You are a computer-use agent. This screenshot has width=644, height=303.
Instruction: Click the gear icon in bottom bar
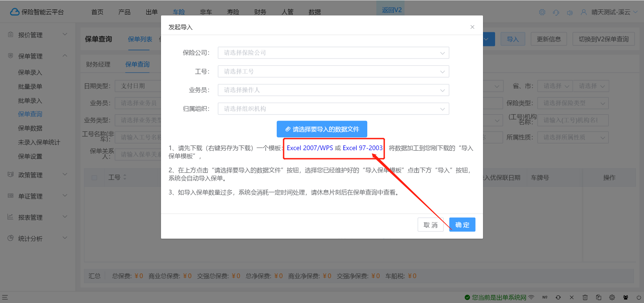[612, 297]
